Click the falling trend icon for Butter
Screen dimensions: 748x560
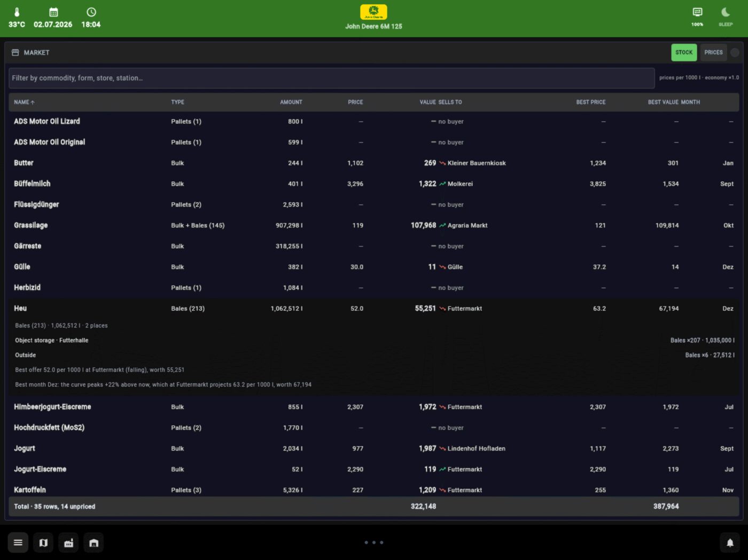[442, 163]
